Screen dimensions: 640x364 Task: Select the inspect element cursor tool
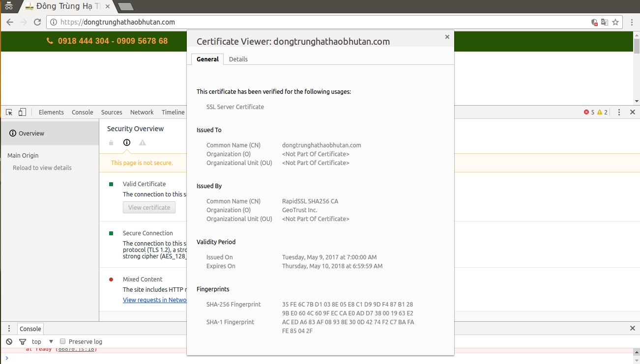tap(9, 112)
